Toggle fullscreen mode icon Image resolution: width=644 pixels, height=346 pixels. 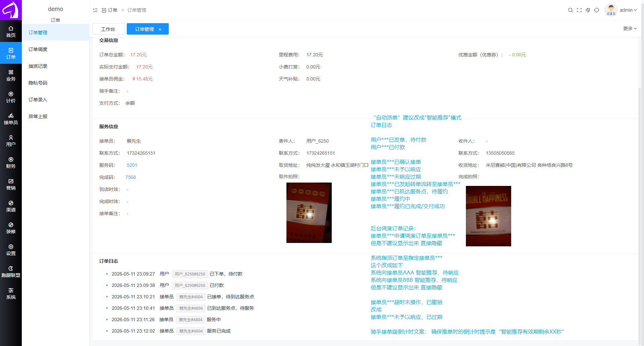(579, 10)
